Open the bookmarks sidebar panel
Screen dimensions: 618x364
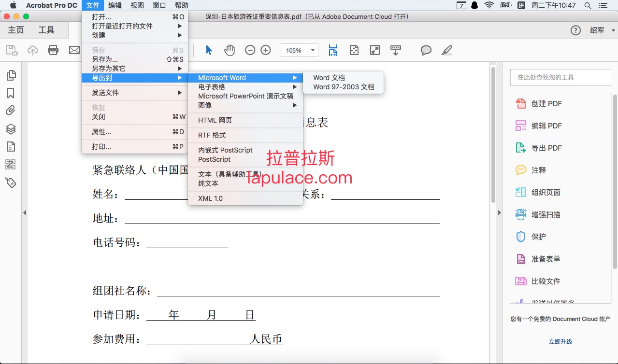pos(11,93)
